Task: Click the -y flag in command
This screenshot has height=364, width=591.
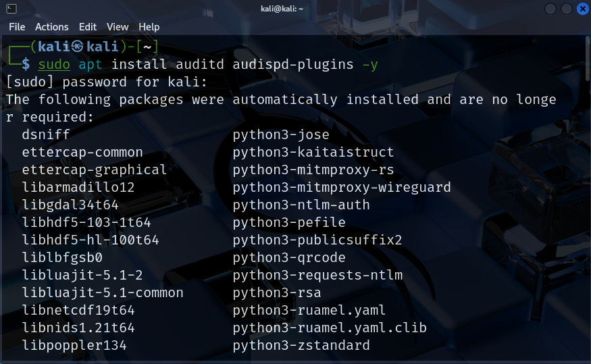Action: [x=370, y=65]
